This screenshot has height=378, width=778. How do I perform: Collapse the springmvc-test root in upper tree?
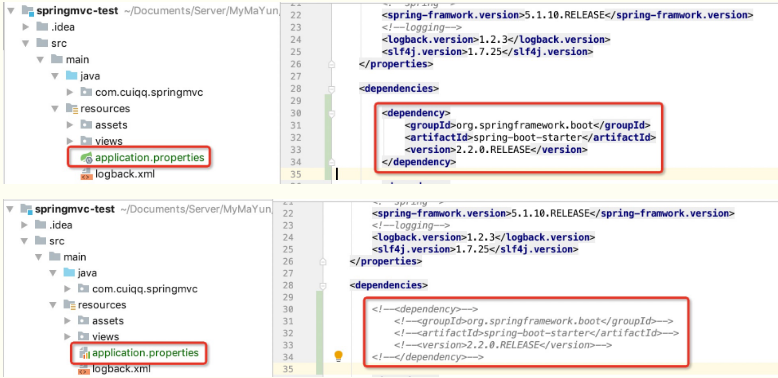tap(12, 11)
